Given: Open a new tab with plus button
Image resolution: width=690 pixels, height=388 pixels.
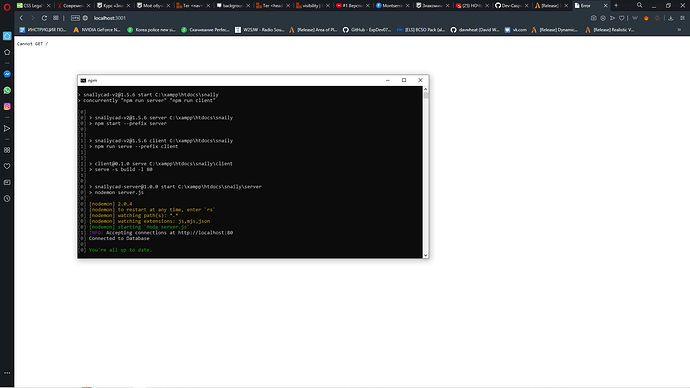Looking at the screenshot, I should [x=616, y=5].
